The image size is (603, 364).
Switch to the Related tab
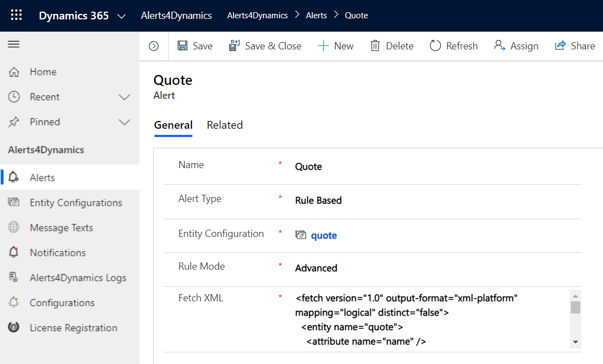point(224,125)
